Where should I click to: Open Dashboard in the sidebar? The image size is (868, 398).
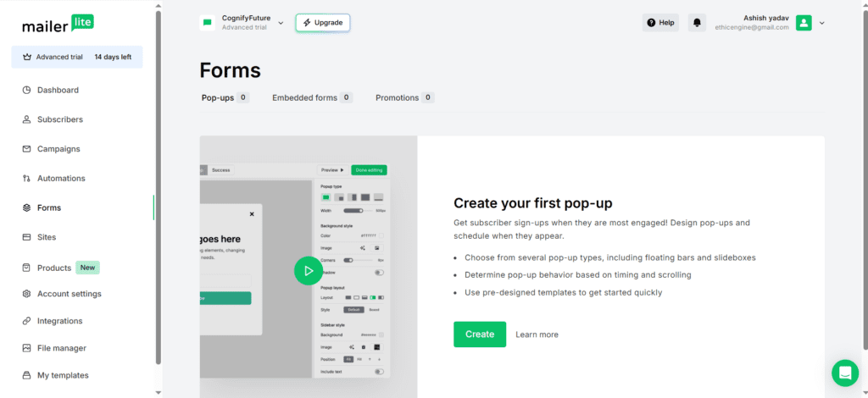point(58,90)
